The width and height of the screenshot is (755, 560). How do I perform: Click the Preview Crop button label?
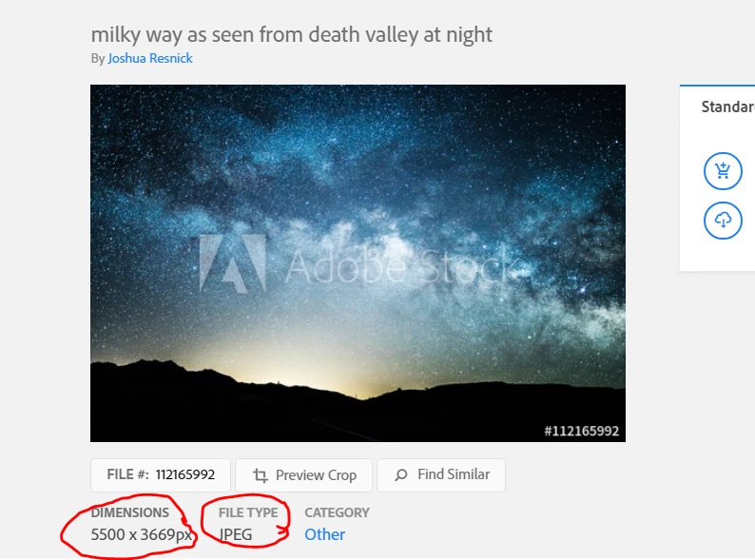(316, 475)
